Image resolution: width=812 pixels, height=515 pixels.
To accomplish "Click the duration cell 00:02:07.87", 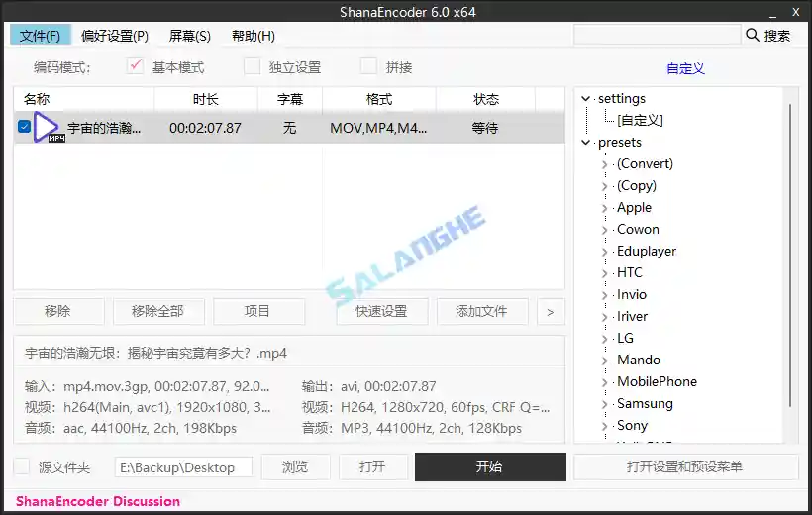I will [205, 128].
